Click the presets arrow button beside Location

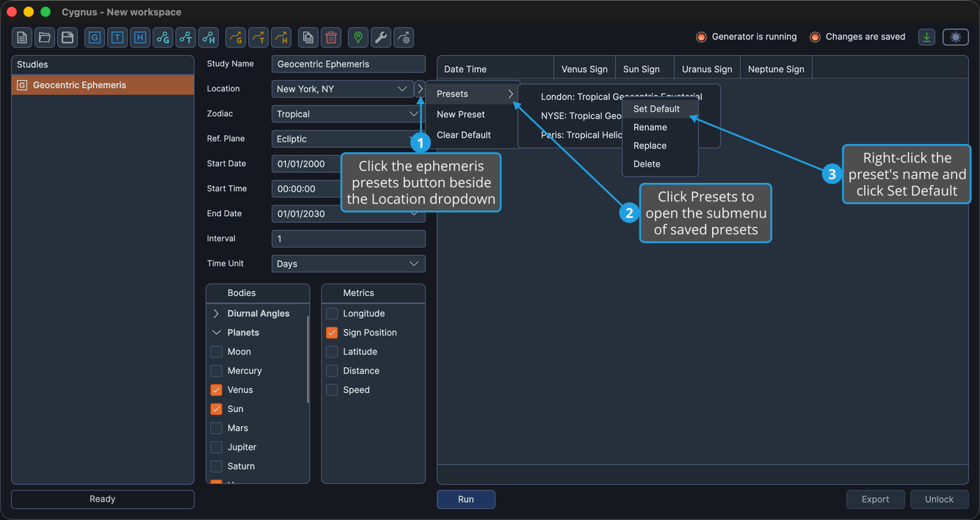point(420,89)
